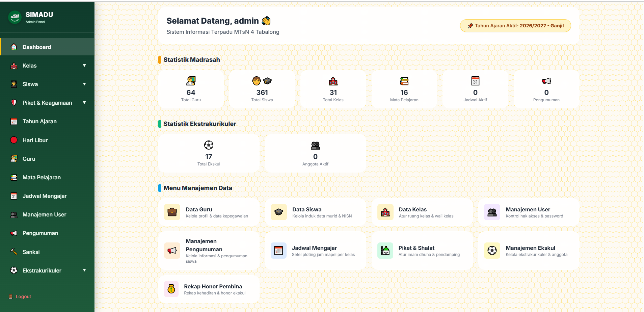Click the Tahun Ajaran Aktif badge
This screenshot has height=312, width=644.
[x=515, y=26]
